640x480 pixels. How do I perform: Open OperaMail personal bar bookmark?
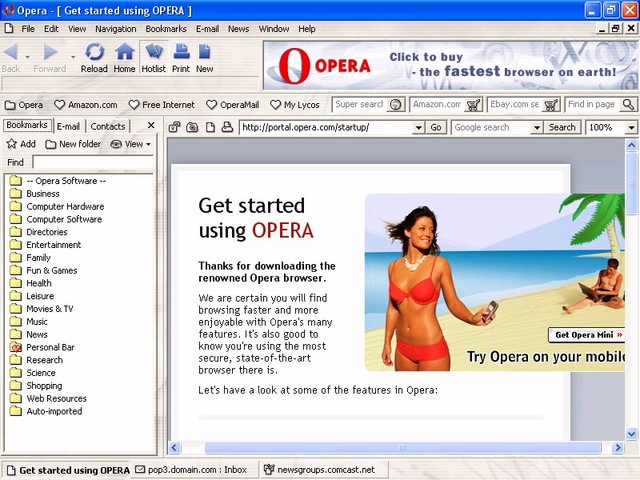(x=233, y=105)
